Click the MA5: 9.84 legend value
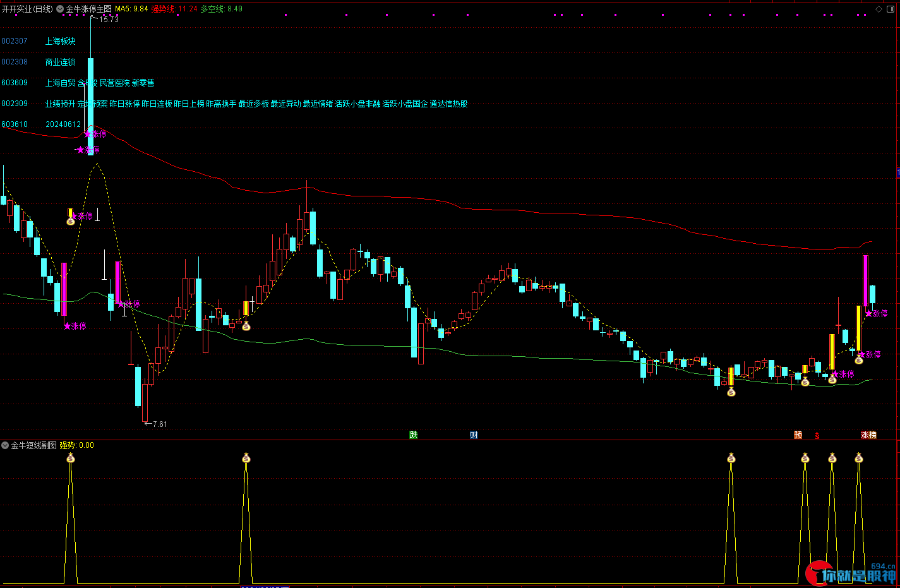The image size is (900, 588). pyautogui.click(x=131, y=9)
